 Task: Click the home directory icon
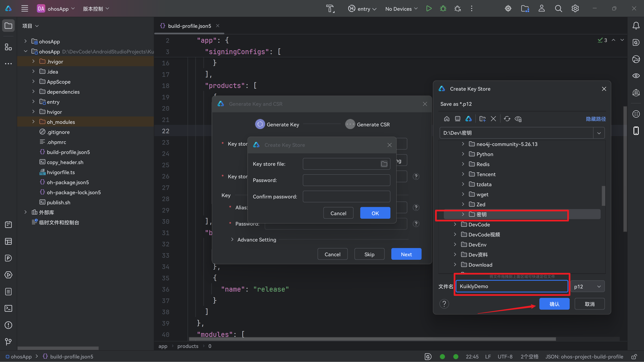tap(447, 119)
